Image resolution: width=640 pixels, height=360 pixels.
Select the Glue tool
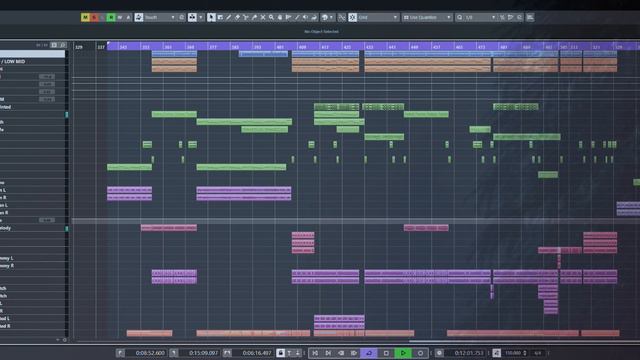pyautogui.click(x=254, y=17)
